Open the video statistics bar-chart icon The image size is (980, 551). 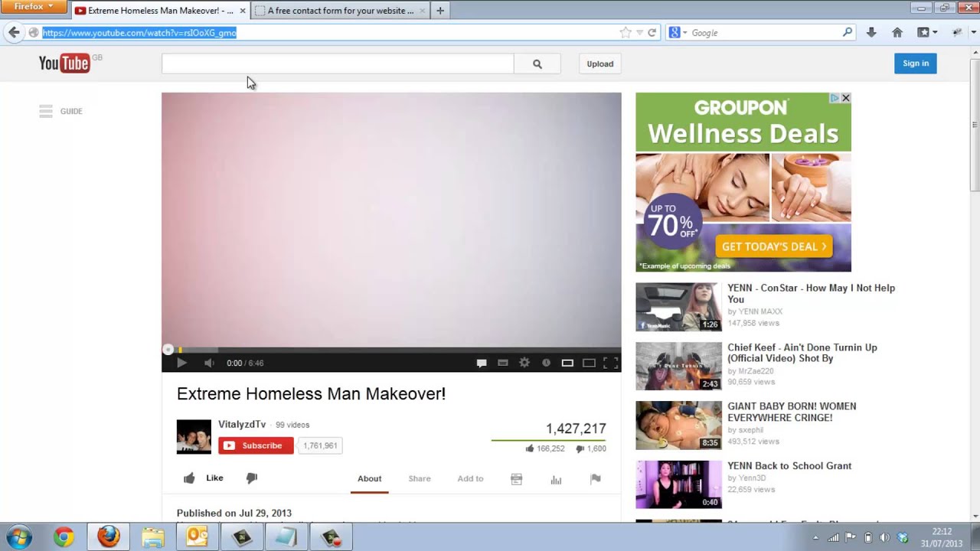pos(556,479)
